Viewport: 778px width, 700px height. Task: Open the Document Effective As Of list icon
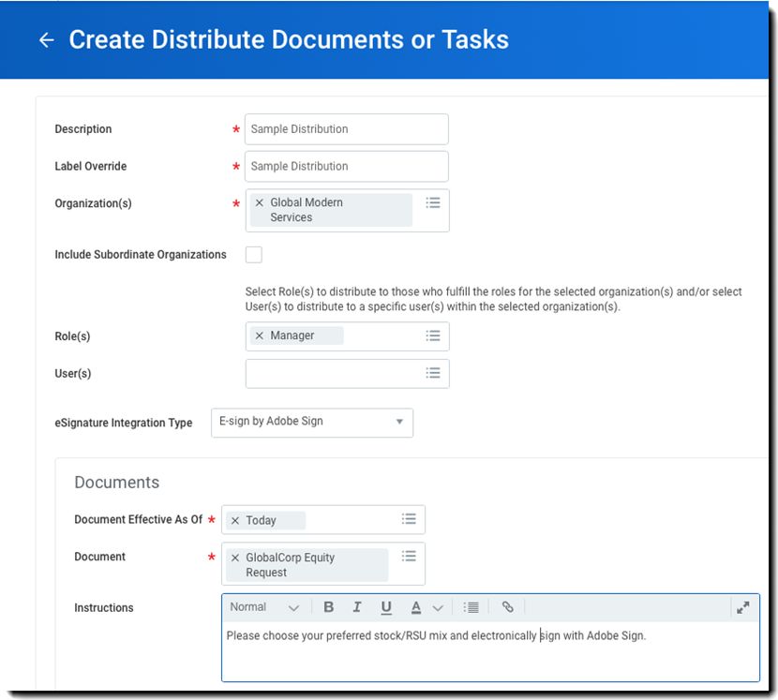pos(409,519)
